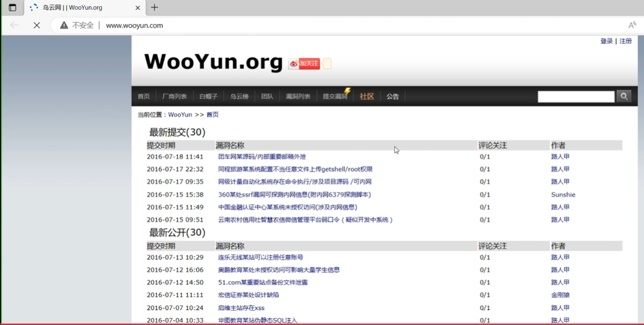Image resolution: width=644 pixels, height=325 pixels.
Task: Click the 最新公开(30) heading
Action: point(177,232)
